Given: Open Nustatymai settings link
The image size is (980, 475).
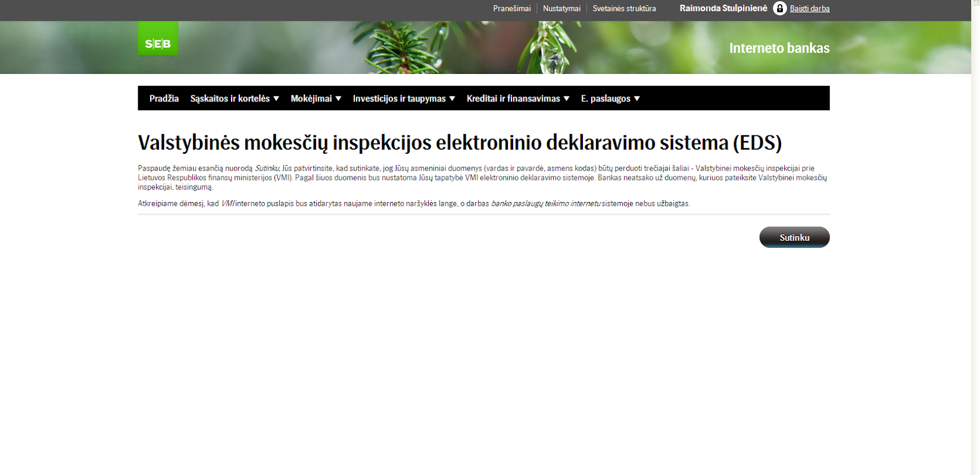Looking at the screenshot, I should point(561,8).
